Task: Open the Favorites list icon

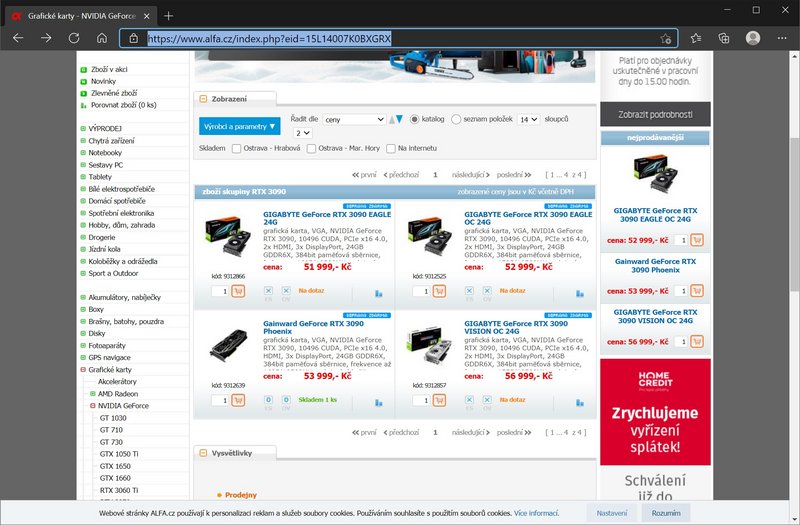Action: coord(696,38)
